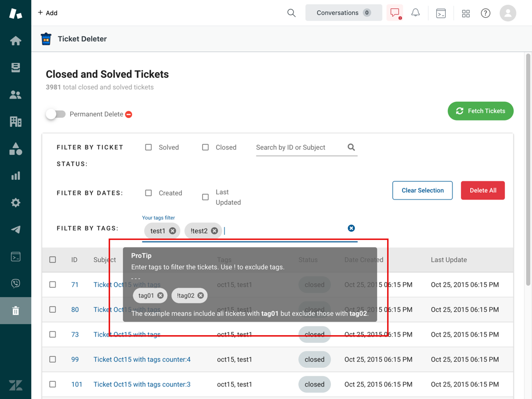532x399 pixels.
Task: Check the Last Updated date checkbox
Action: tap(205, 197)
